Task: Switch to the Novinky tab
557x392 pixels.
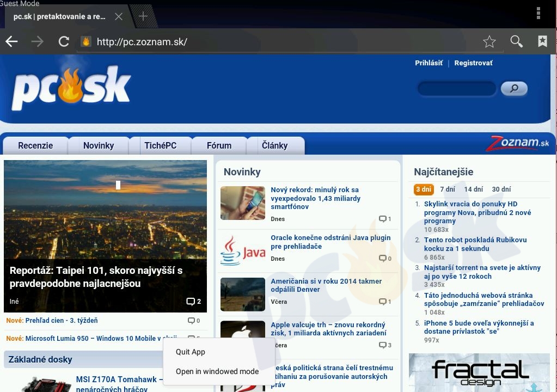Action: (x=99, y=145)
